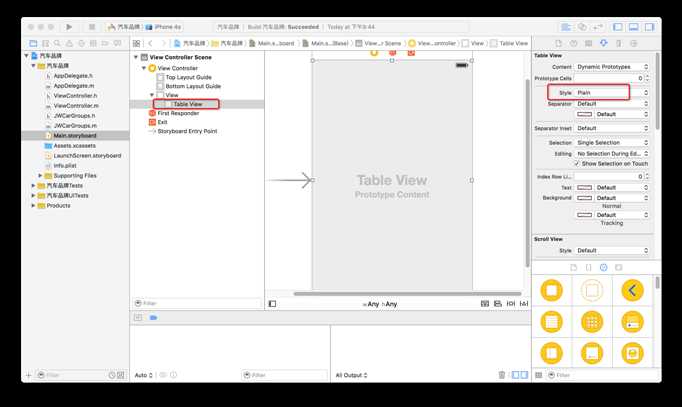
Task: Click the Any Any size class control
Action: tap(380, 304)
